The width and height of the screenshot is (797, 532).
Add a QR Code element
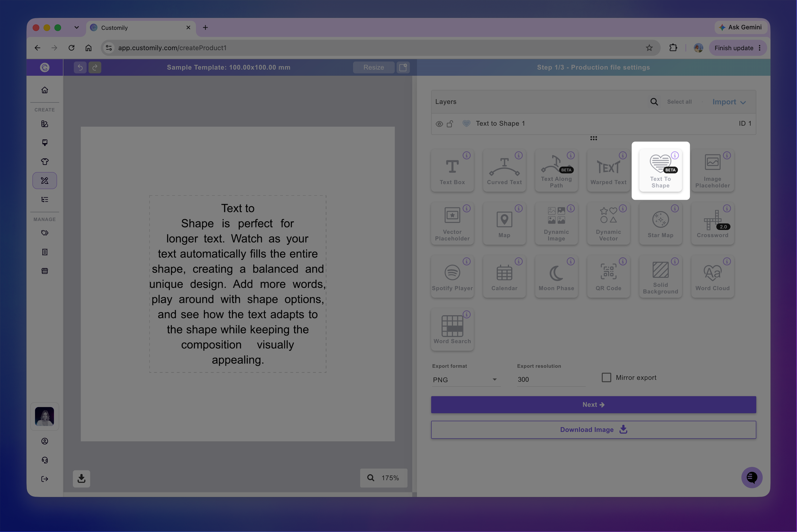608,276
